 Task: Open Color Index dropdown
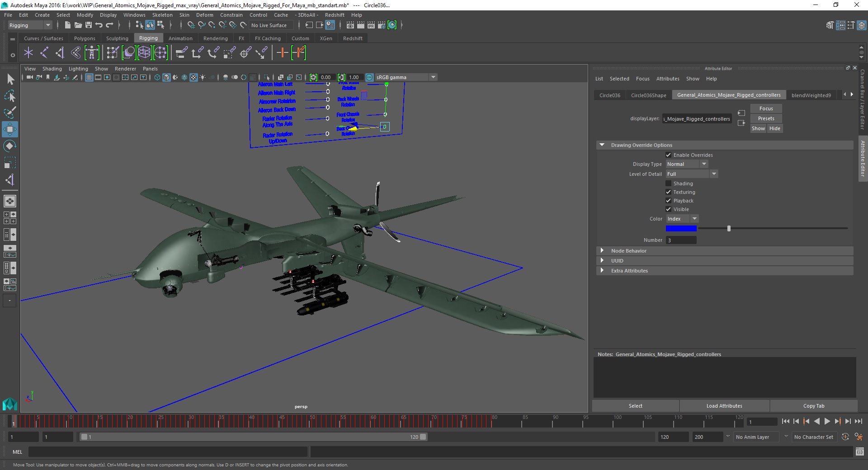[682, 219]
